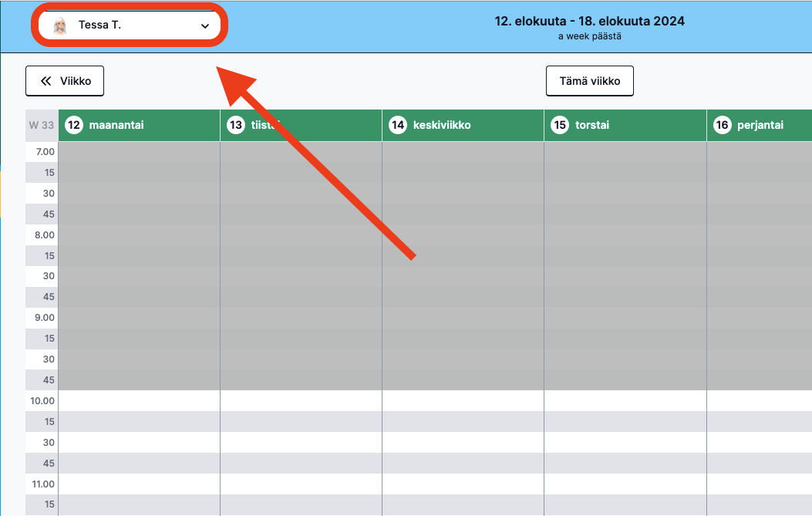
Task: Click the Tessa T. avatar picture
Action: click(60, 25)
